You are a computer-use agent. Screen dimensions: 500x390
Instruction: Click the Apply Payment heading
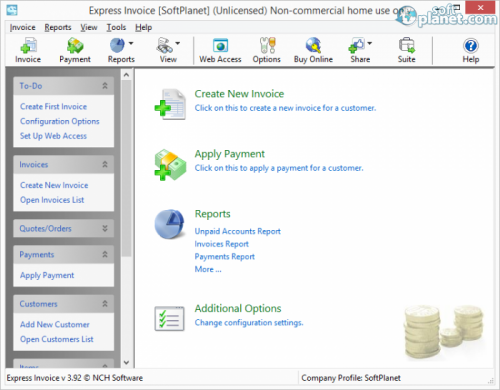click(230, 154)
